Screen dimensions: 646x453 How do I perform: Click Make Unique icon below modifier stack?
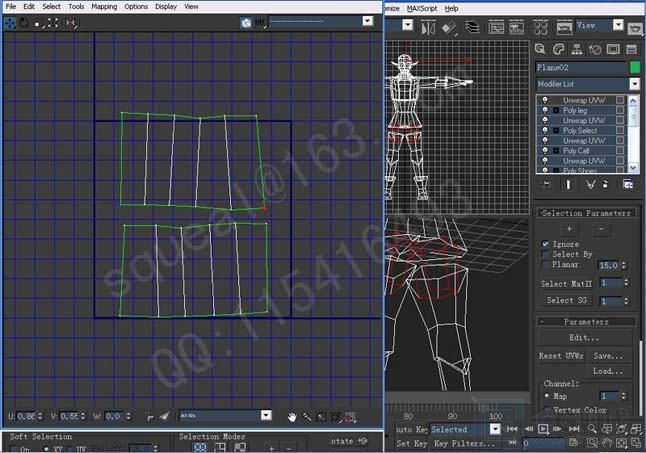[x=590, y=184]
